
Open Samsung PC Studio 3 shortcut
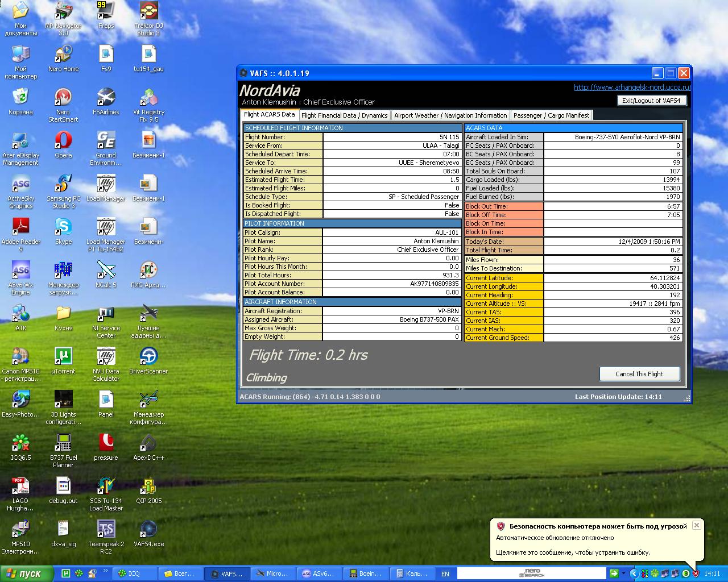(x=63, y=192)
